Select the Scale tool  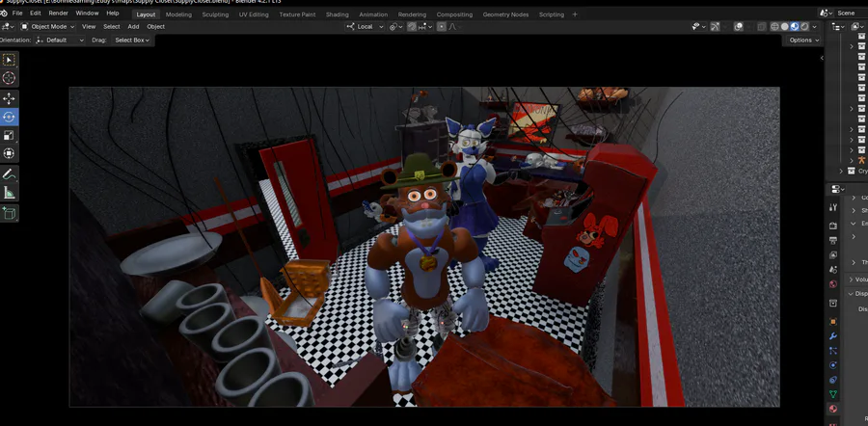coord(9,135)
